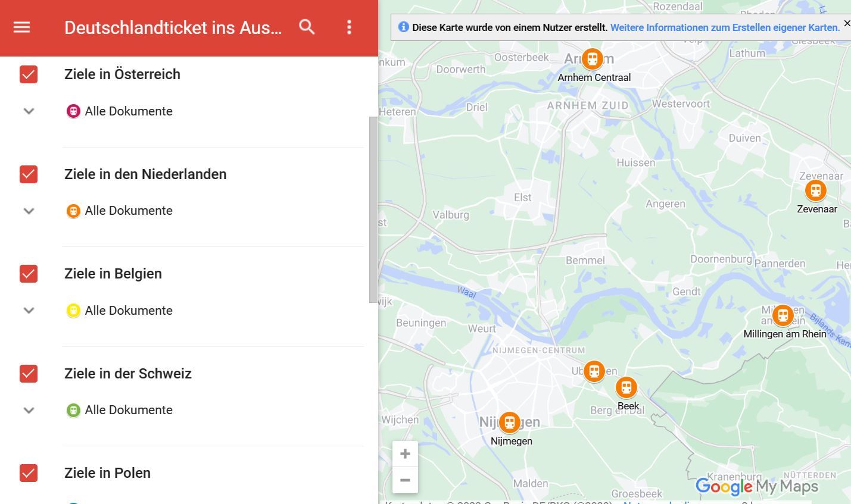Screen dimensions: 851x504
Task: Uncheck the Ziele in Österreich layer
Action: (x=29, y=74)
